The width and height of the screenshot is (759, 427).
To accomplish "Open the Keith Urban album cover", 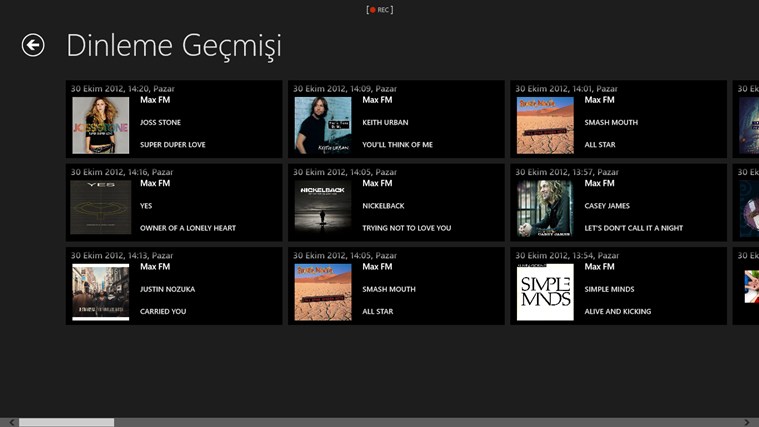I will pyautogui.click(x=323, y=125).
